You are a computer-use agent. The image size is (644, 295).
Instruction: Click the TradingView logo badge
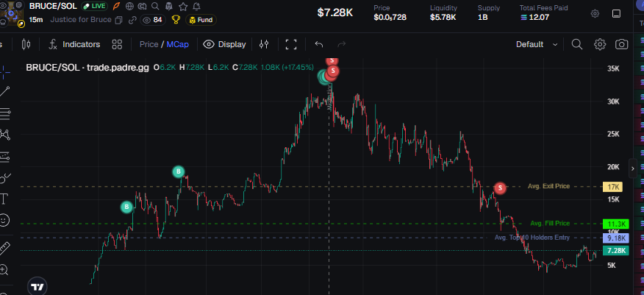coord(37,286)
